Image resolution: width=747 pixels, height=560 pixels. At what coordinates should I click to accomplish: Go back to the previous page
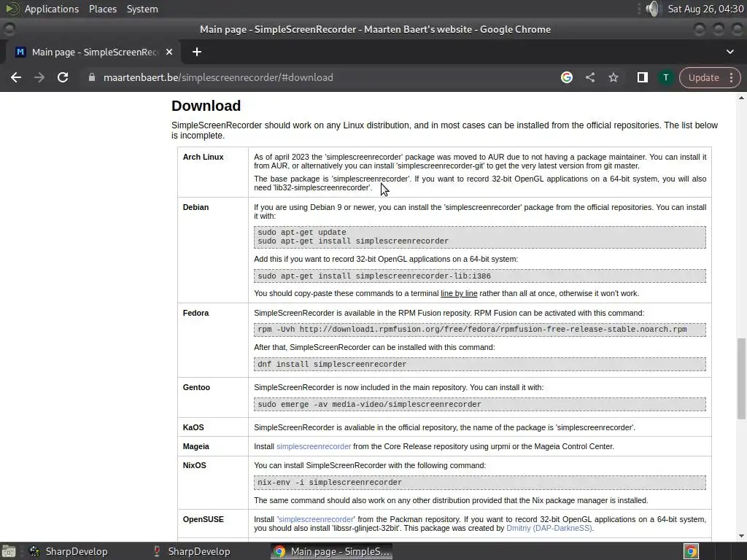16,77
